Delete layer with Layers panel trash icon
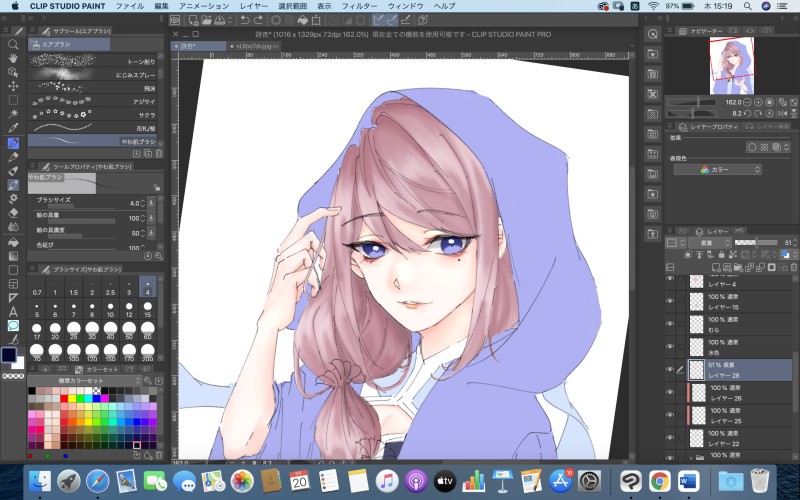800x500 pixels. pyautogui.click(x=793, y=267)
